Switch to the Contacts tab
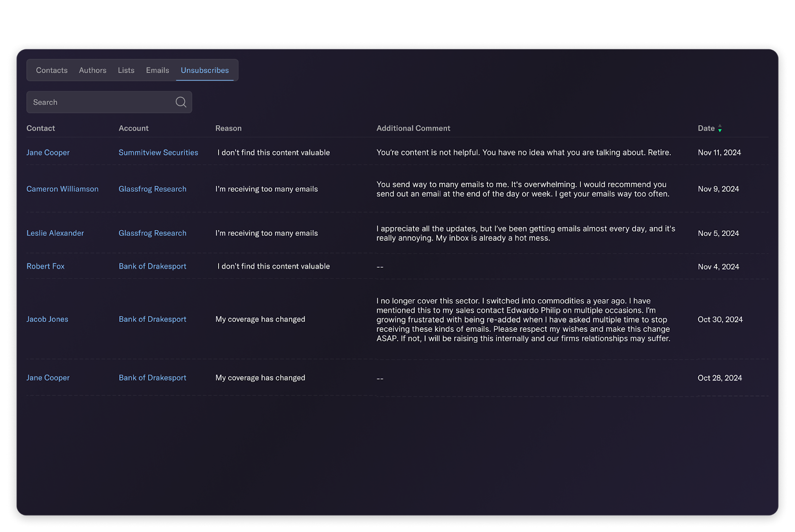 coord(52,71)
